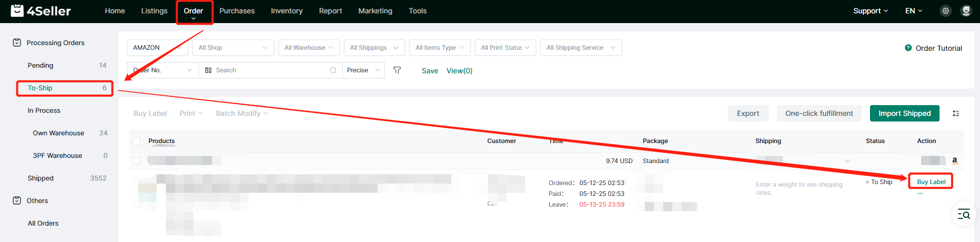Screen dimensions: 980x242
Task: Expand the All Shop dropdown
Action: [233, 48]
